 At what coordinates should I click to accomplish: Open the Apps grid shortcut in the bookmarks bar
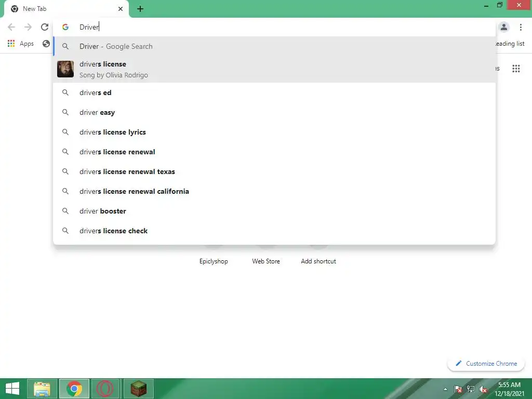(20, 44)
